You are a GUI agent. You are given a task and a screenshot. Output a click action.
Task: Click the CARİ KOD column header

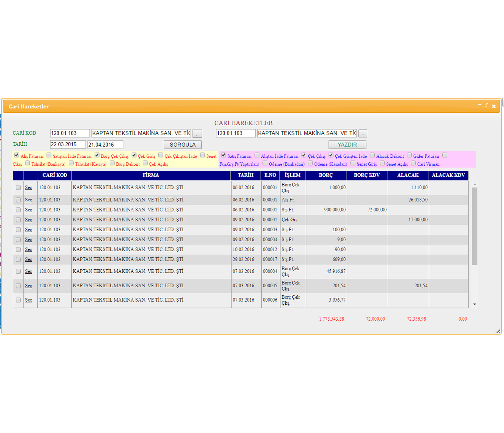click(55, 175)
